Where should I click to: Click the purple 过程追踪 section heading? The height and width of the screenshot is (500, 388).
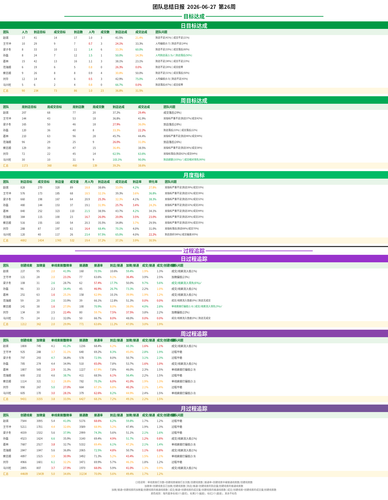pos(194,251)
